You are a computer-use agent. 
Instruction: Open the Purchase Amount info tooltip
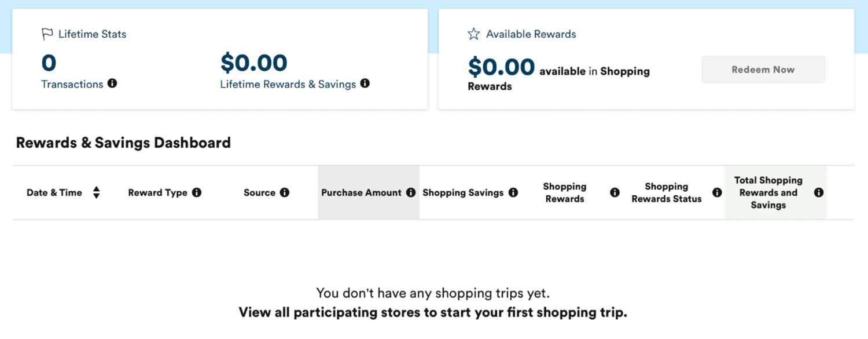click(x=411, y=192)
